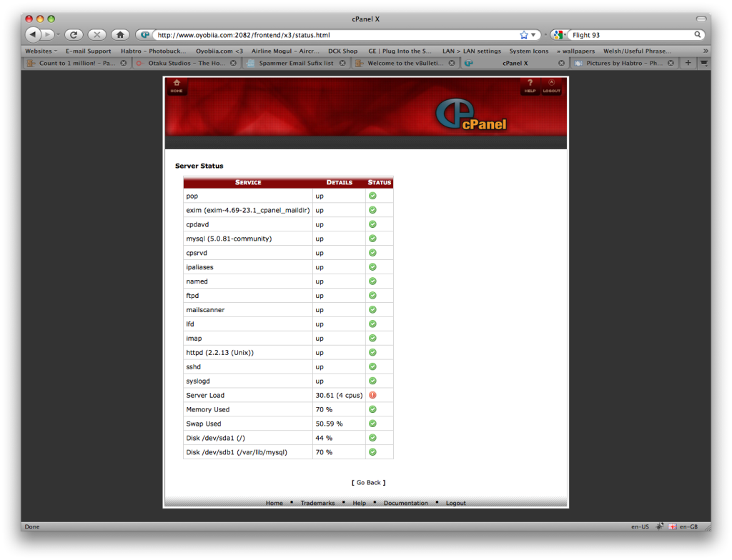This screenshot has width=732, height=560.
Task: Click the footer Documentation link
Action: click(406, 503)
